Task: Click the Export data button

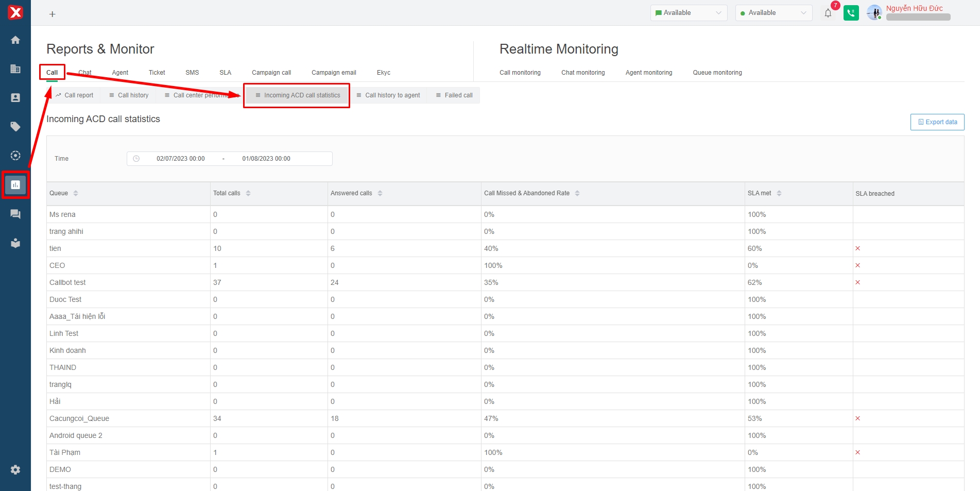Action: (x=937, y=122)
